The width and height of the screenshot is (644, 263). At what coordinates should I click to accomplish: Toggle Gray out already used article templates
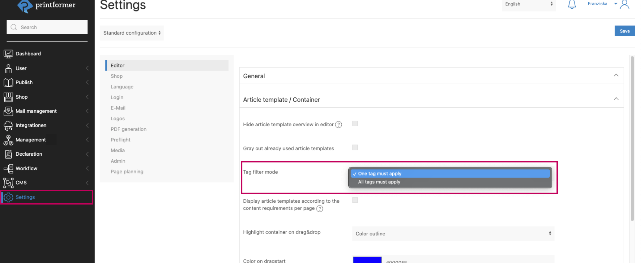(355, 148)
